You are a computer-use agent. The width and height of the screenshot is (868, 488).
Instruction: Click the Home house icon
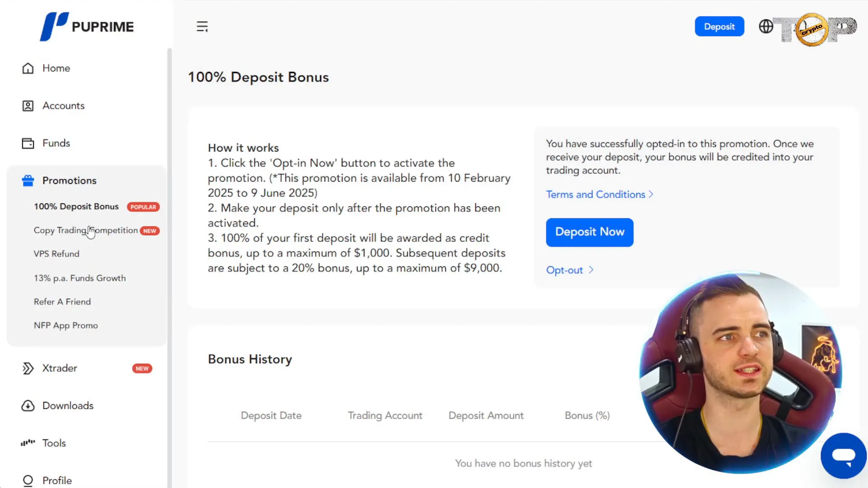pyautogui.click(x=28, y=68)
